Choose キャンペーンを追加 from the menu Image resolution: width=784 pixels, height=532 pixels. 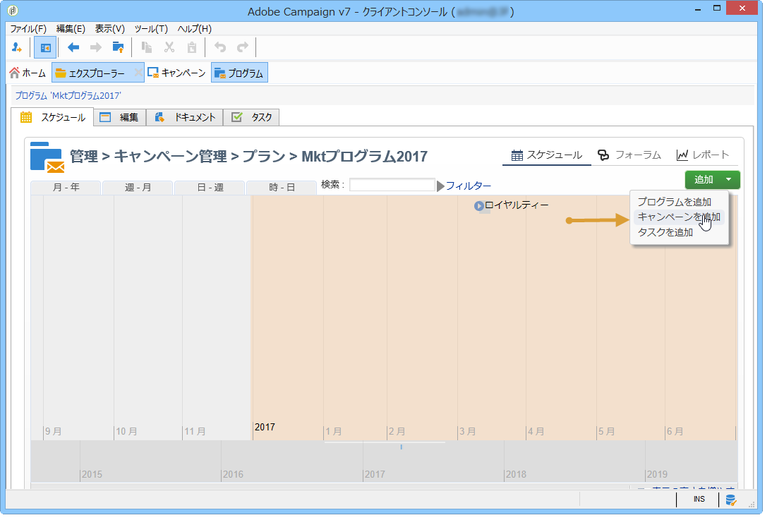(x=678, y=217)
